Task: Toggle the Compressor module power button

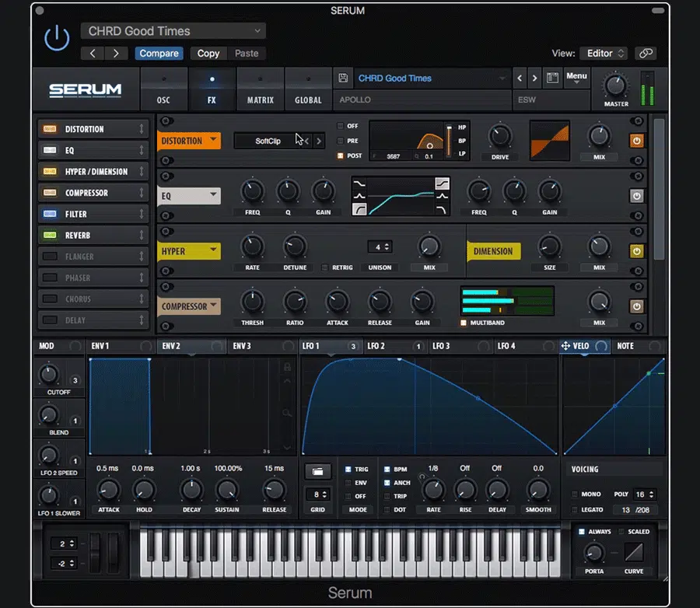Action: (x=636, y=306)
